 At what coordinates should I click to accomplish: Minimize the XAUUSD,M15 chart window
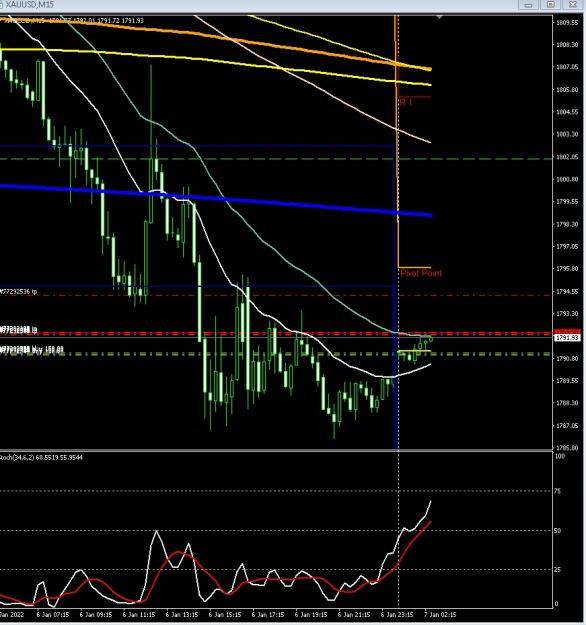pyautogui.click(x=529, y=5)
